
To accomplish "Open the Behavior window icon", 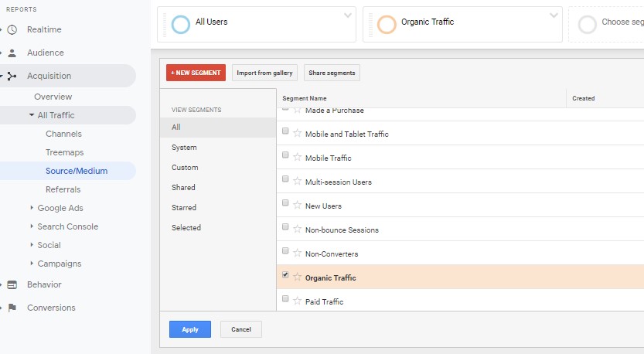I will point(12,284).
